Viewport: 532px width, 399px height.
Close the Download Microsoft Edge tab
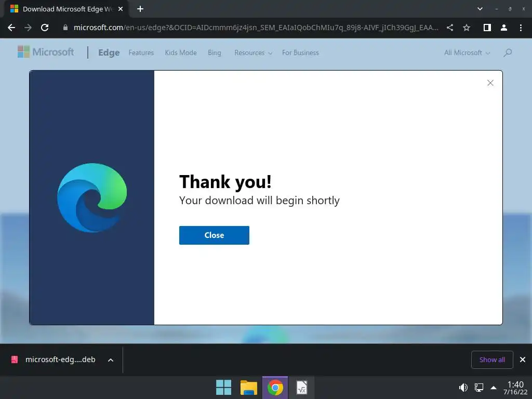[121, 9]
